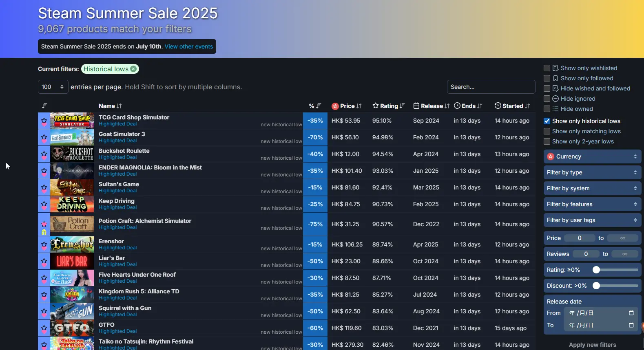Click the wishlist star for ENDER MAGNOLIA
The width and height of the screenshot is (644, 350).
[x=44, y=171]
